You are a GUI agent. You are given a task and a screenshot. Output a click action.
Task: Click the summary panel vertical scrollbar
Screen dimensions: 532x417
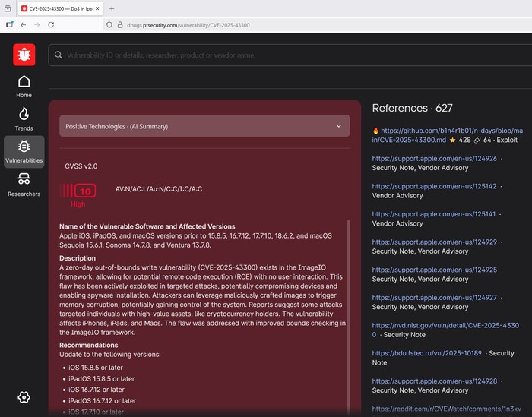(350, 304)
